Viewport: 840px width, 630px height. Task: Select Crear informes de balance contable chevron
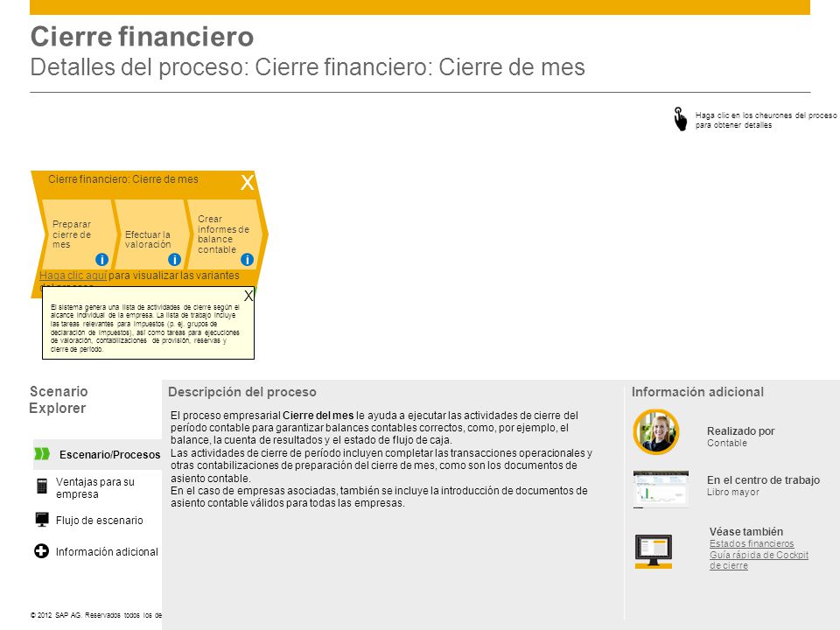(x=225, y=234)
